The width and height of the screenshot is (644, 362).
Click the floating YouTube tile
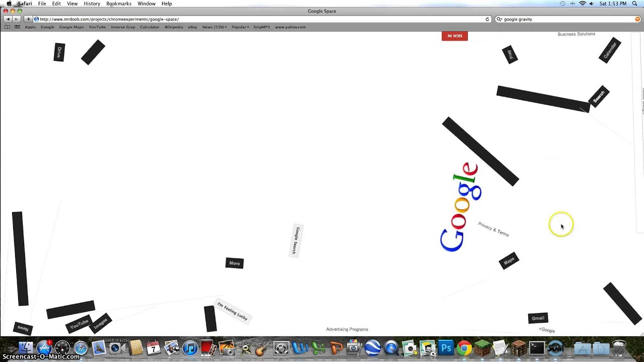tap(79, 324)
